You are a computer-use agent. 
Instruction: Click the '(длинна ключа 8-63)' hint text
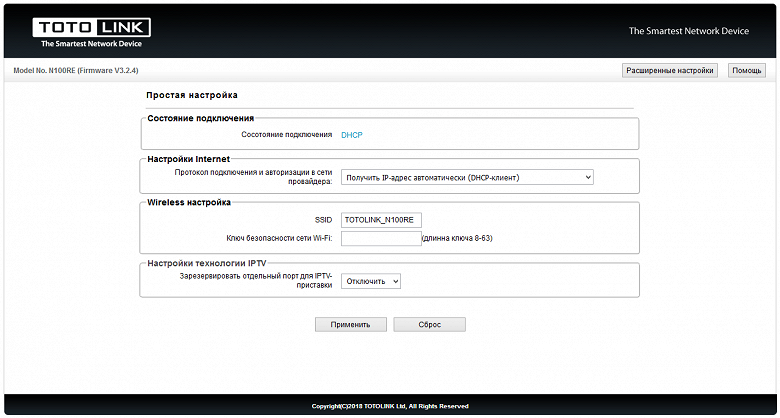tap(457, 238)
